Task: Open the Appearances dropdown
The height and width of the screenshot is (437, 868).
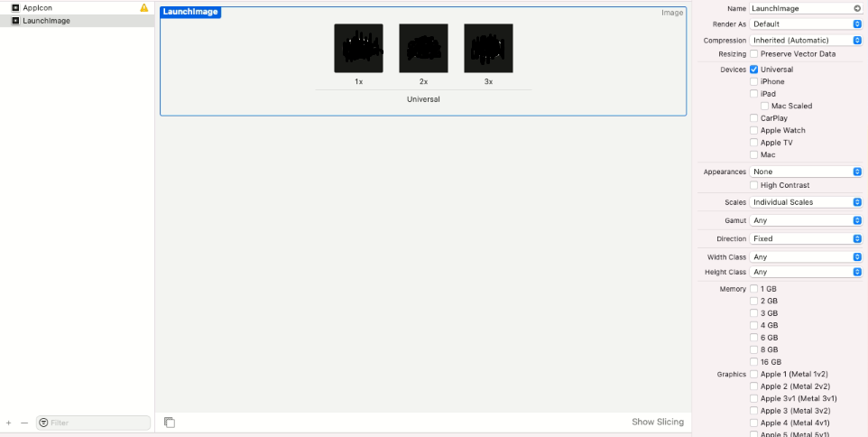Action: point(806,172)
